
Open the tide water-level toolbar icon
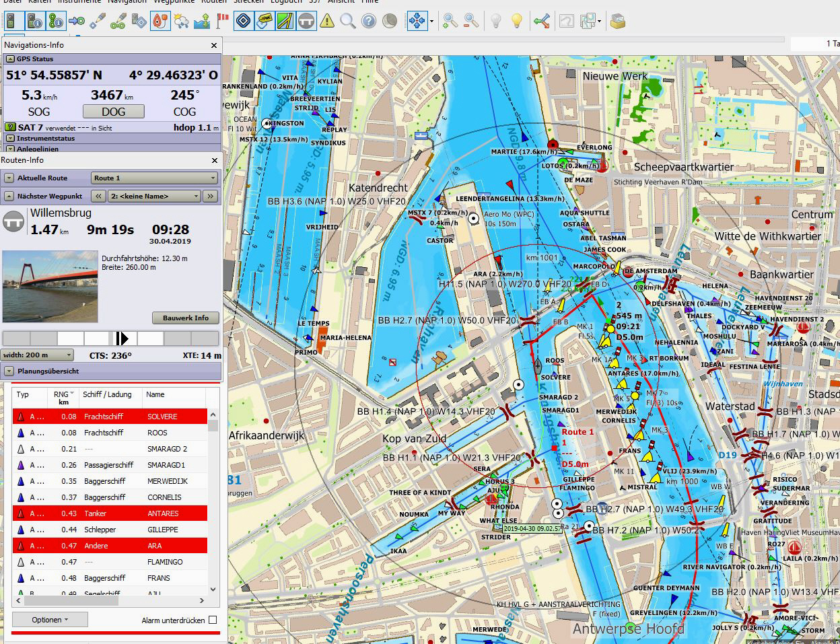[x=201, y=22]
